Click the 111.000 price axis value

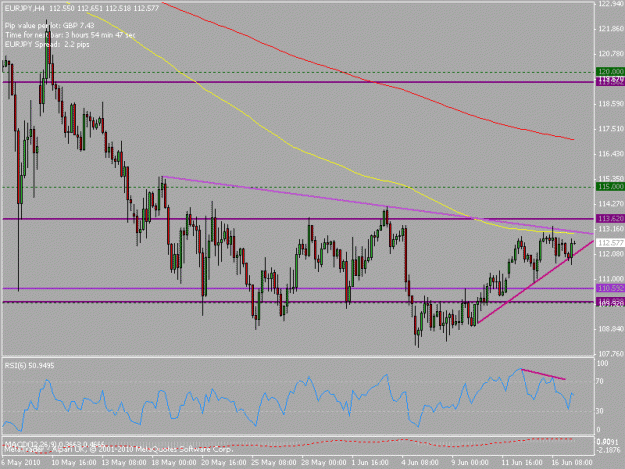click(611, 279)
